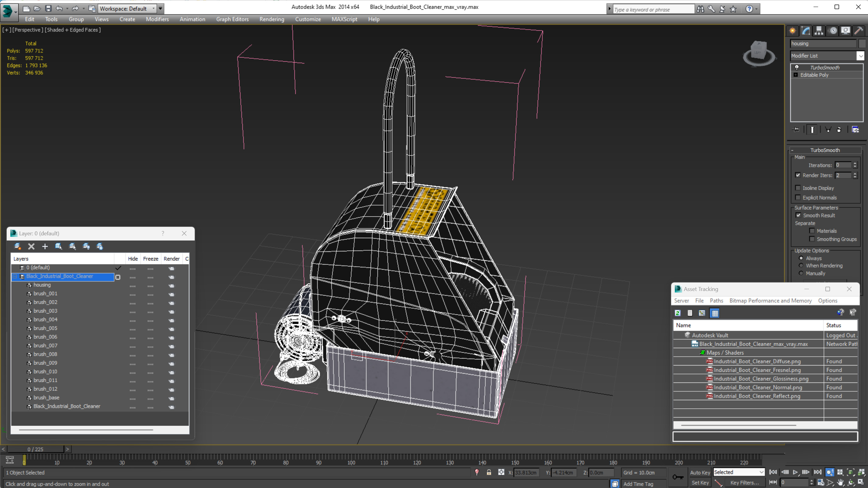This screenshot has width=868, height=488.
Task: Click the Set Key button
Action: point(700,483)
